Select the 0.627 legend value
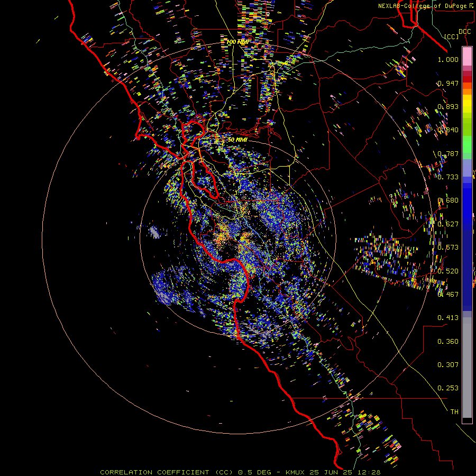 tap(448, 224)
